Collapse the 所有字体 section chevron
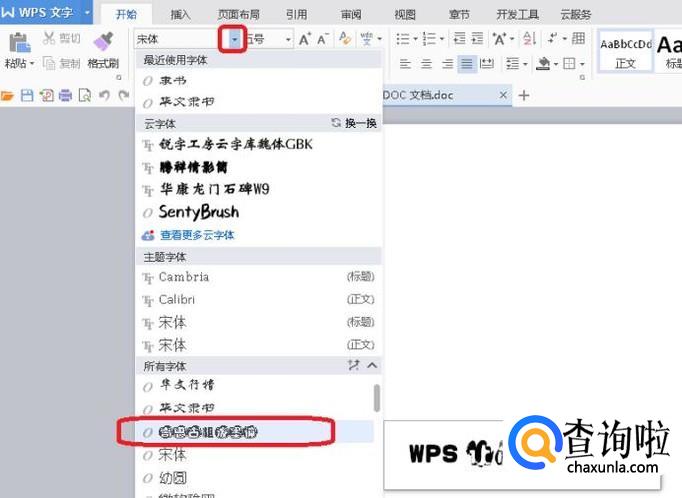The image size is (682, 498). pos(372,365)
